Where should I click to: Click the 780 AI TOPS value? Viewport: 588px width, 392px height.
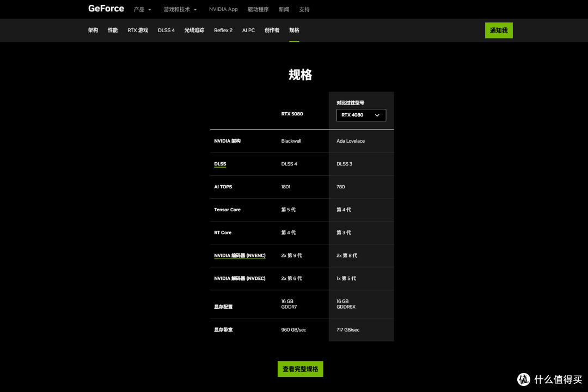pos(340,187)
